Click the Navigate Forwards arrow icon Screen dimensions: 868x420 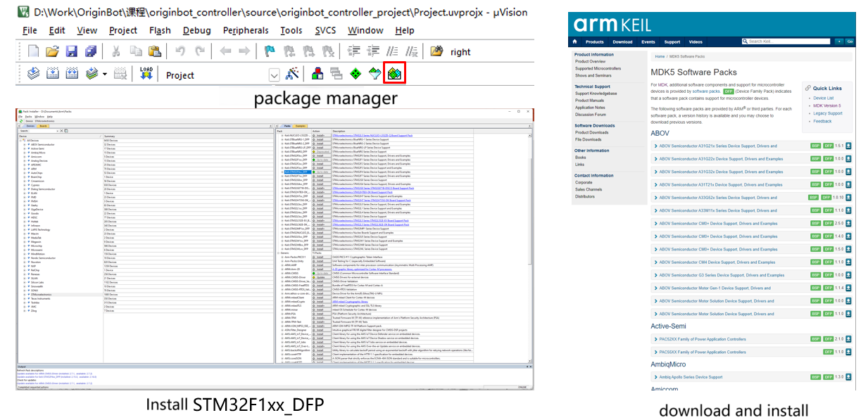coord(244,51)
